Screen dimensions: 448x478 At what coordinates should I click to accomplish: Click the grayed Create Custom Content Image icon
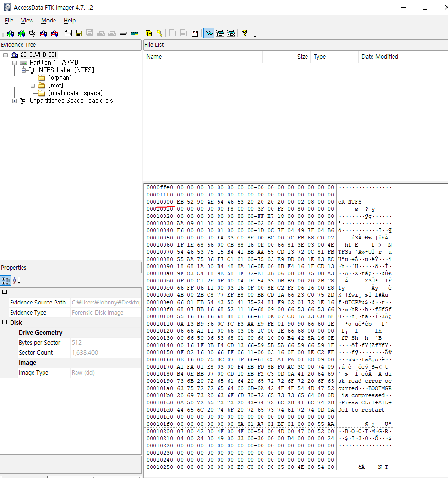(112, 33)
